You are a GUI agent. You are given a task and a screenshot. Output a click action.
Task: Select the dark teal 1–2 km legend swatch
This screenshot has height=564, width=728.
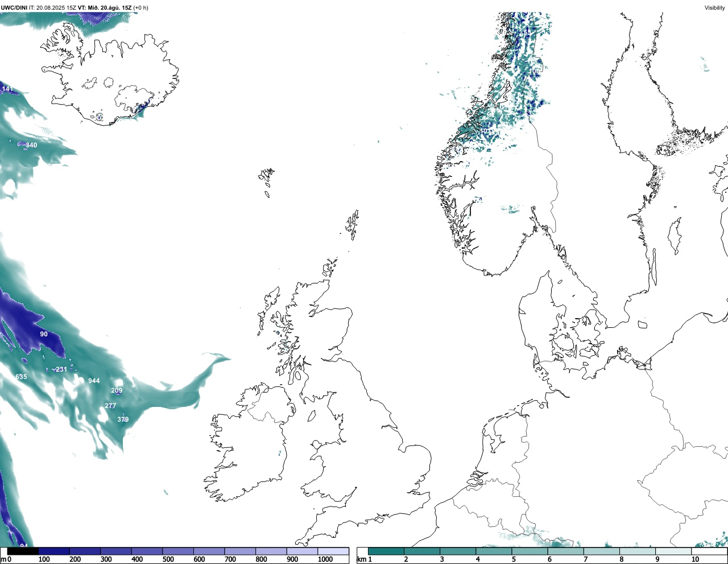386,551
